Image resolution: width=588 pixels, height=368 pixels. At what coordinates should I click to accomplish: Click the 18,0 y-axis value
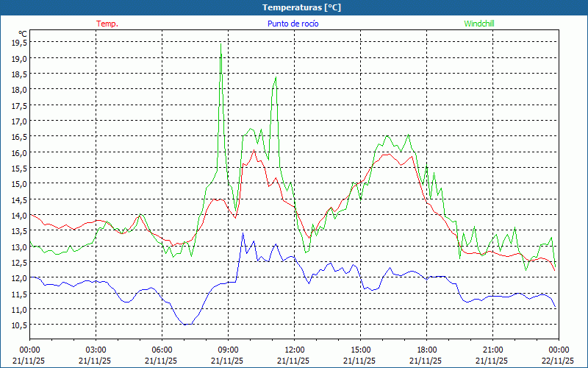coord(19,90)
